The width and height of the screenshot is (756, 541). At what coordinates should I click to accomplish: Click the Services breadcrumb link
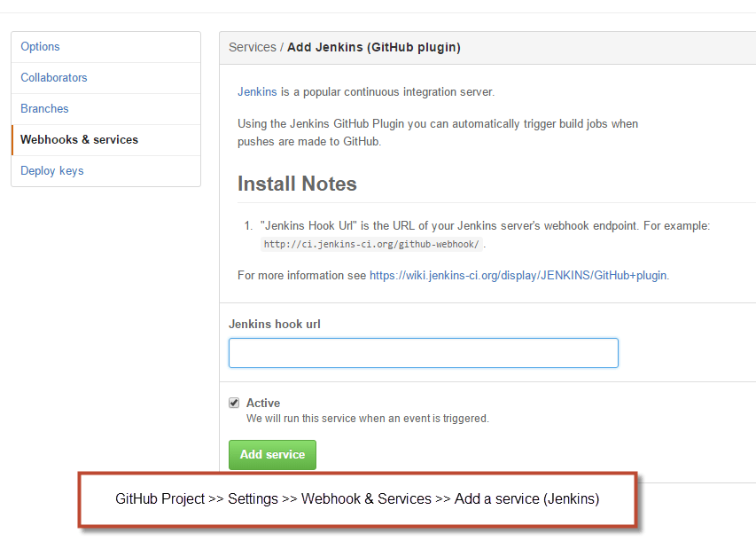point(253,47)
